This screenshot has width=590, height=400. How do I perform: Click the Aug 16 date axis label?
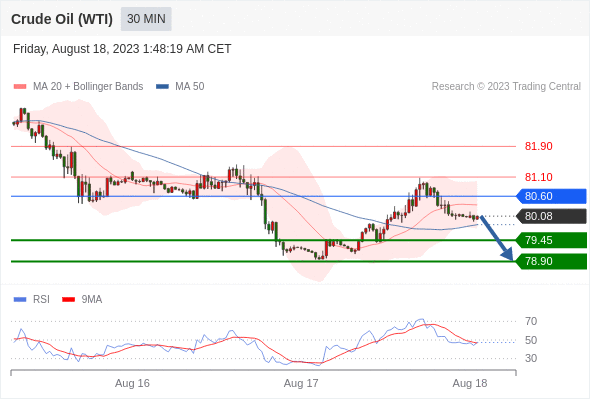[x=132, y=383]
